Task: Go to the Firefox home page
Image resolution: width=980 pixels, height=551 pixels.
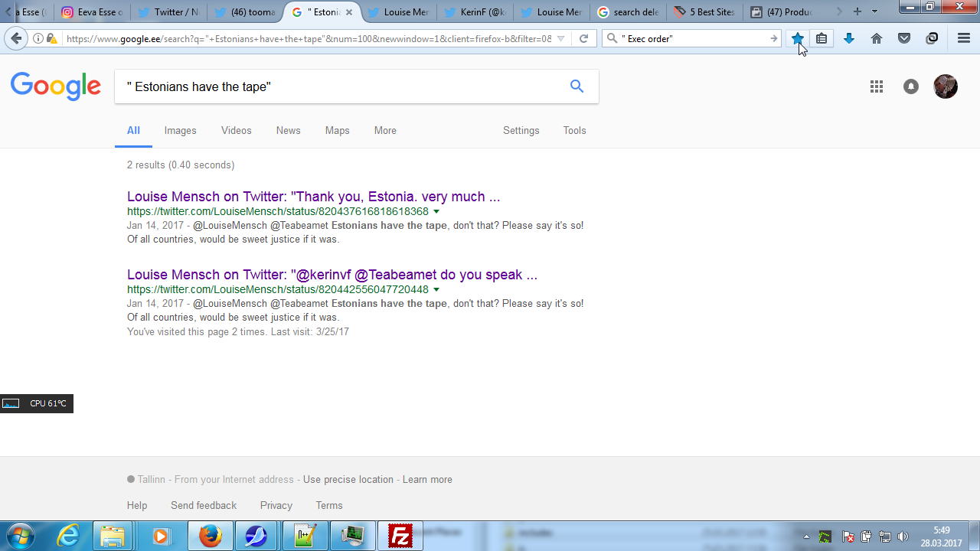Action: (877, 38)
